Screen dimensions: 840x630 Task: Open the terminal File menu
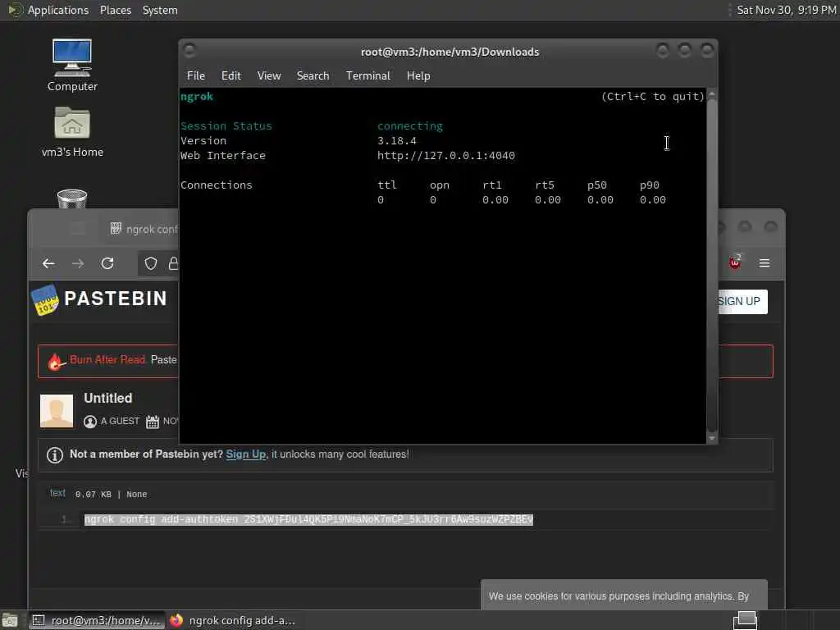point(196,75)
